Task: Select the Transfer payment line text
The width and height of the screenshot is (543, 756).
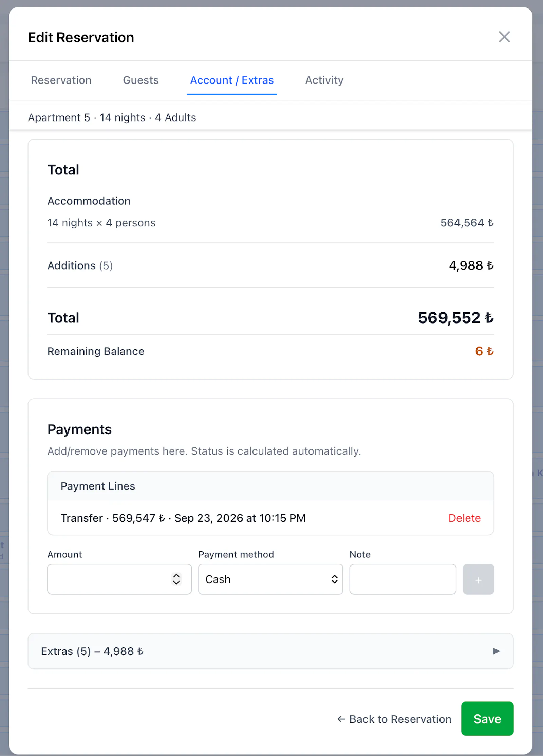Action: point(183,518)
